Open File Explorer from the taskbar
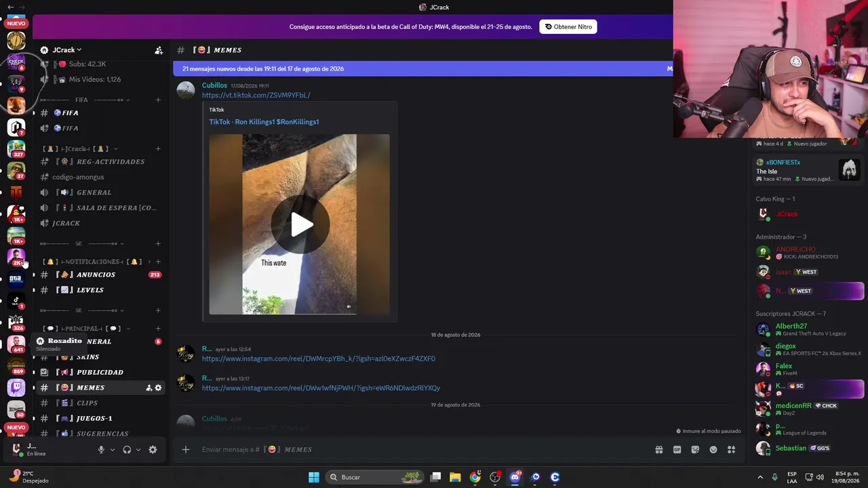868x488 pixels. (x=455, y=477)
